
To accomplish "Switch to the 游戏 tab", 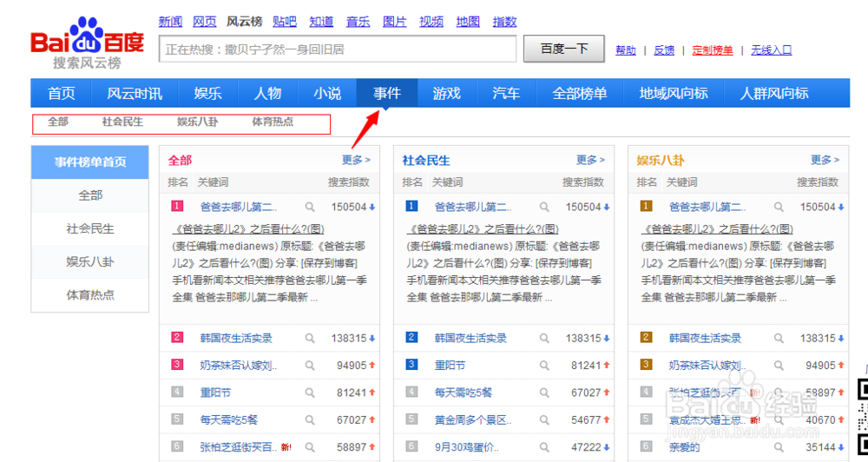I will 447,93.
